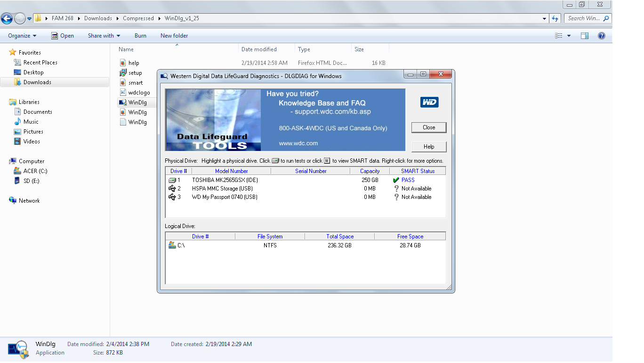
Task: Sort physical drives by Serial Number
Action: pos(311,171)
